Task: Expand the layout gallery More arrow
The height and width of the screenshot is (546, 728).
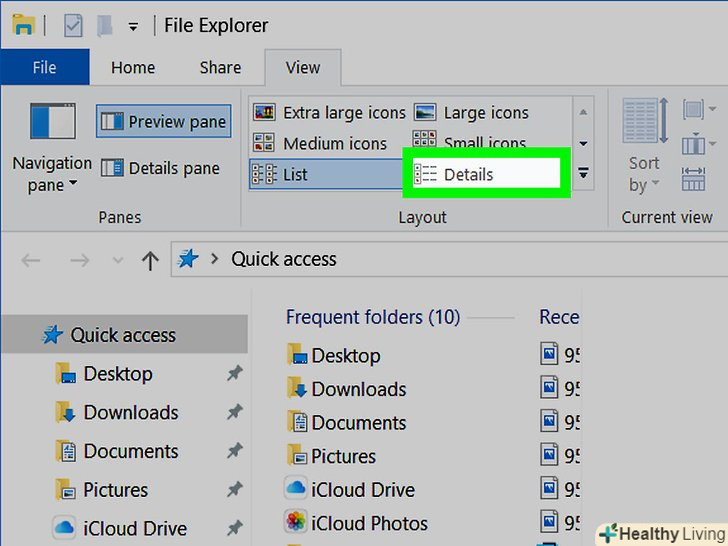Action: coord(583,173)
